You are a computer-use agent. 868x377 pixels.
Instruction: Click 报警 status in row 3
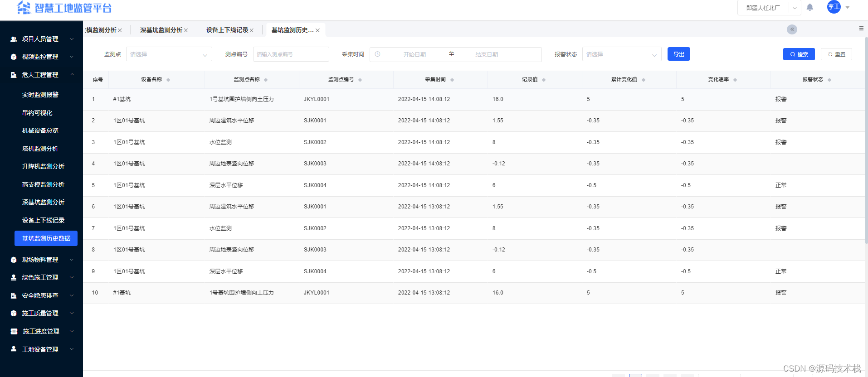(781, 142)
